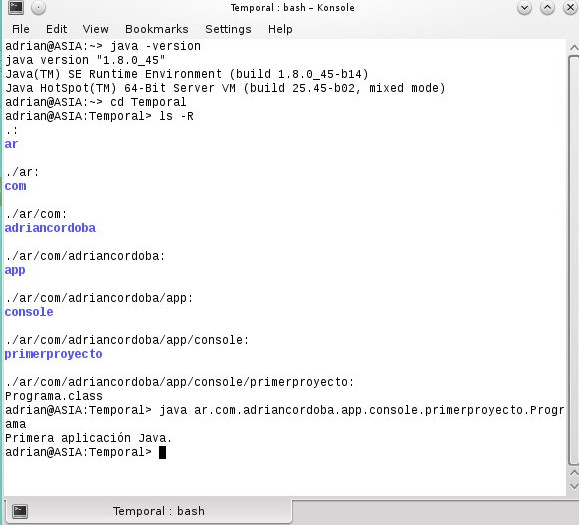Click the scrollbar up arrow at top
Viewport: 579px width, 525px height.
click(573, 48)
